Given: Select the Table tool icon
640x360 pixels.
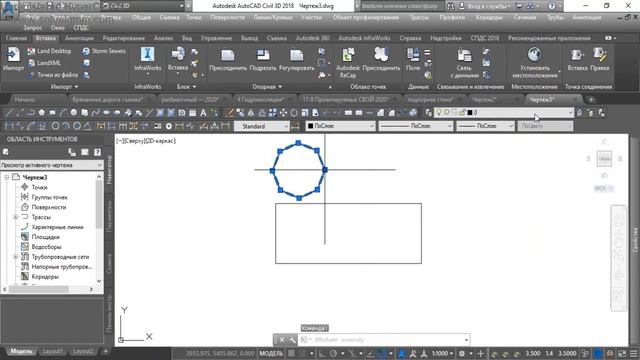Looking at the screenshot, I should [x=192, y=113].
